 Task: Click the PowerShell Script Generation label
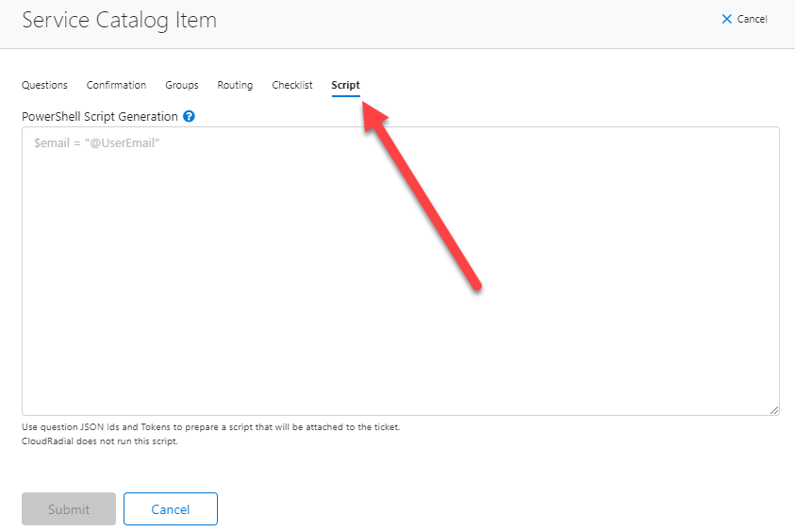click(x=100, y=117)
